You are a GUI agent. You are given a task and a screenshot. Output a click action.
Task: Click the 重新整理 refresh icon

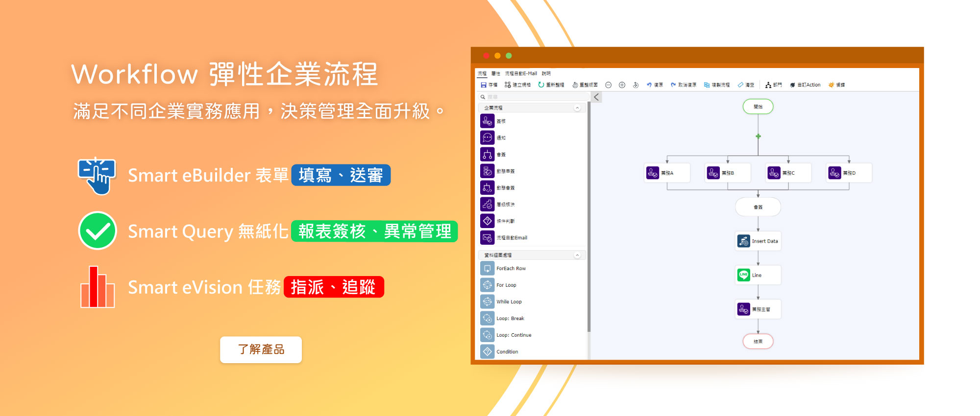pyautogui.click(x=541, y=85)
